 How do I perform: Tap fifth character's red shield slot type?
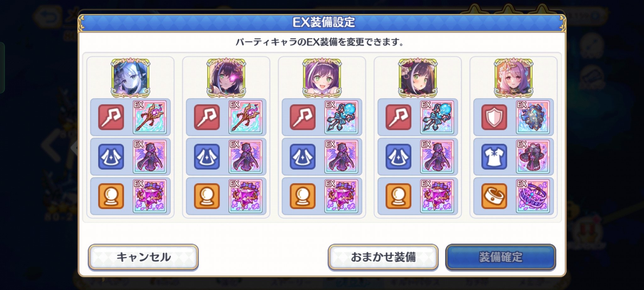494,117
